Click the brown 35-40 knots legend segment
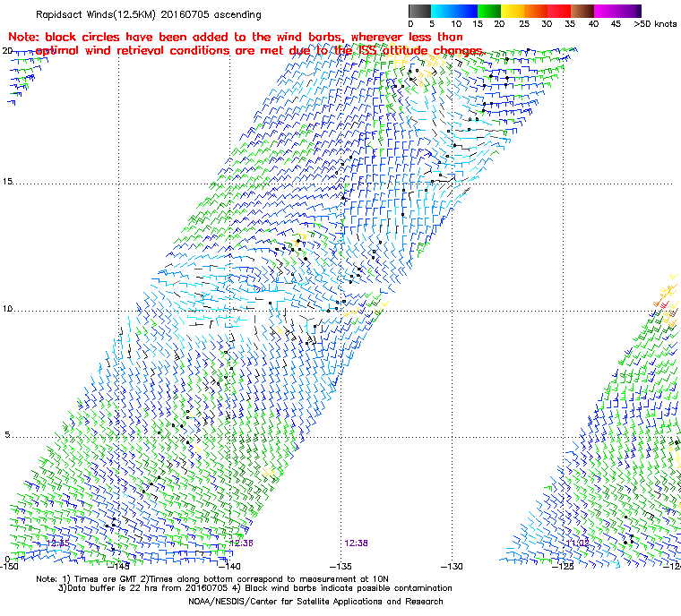This screenshot has width=681, height=616. point(582,11)
